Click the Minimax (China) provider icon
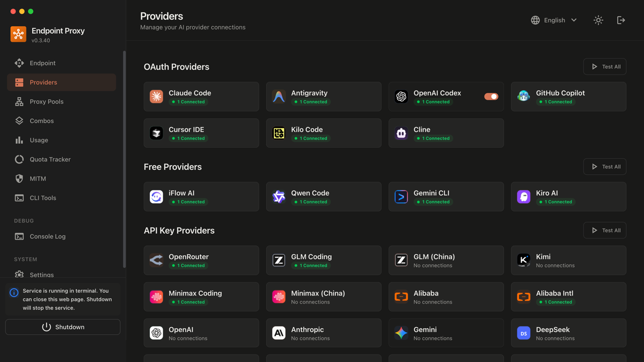This screenshot has height=362, width=644. (279, 297)
